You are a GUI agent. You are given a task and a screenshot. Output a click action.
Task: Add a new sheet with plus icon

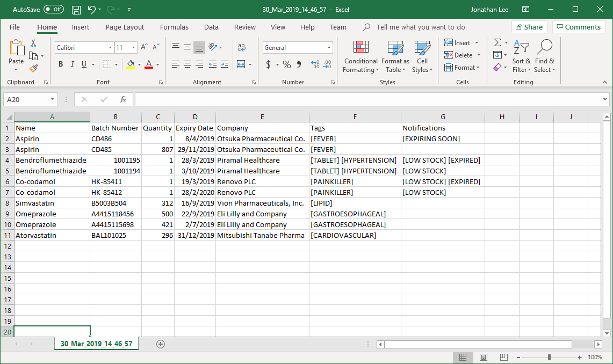pos(161,344)
